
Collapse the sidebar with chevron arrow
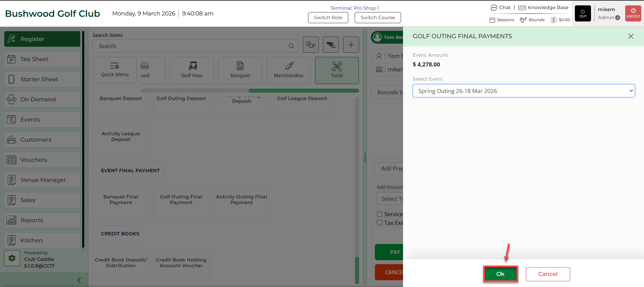(79, 280)
